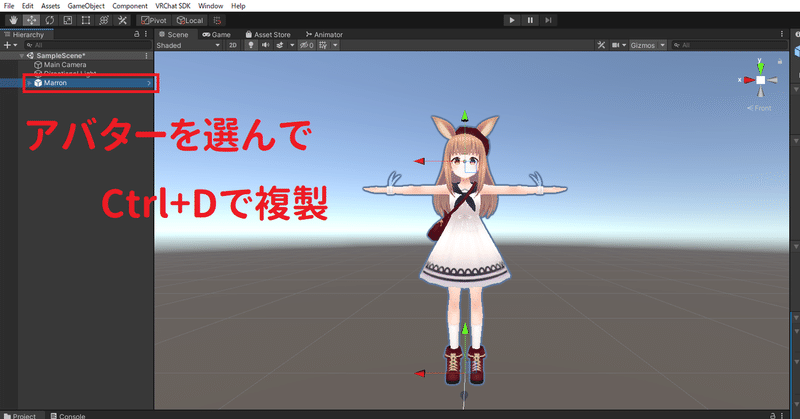Collapse the SampleScene tree
Viewport: 800px width, 419px height.
(x=22, y=56)
